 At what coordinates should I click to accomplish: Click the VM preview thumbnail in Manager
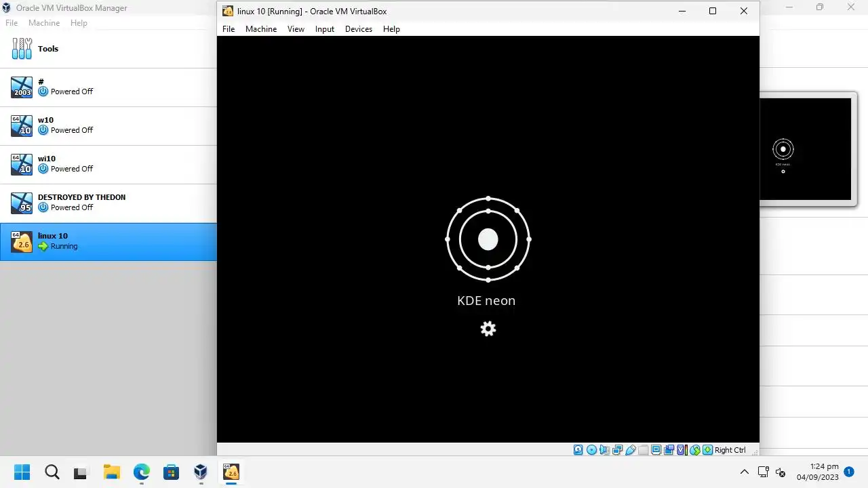[x=805, y=149]
